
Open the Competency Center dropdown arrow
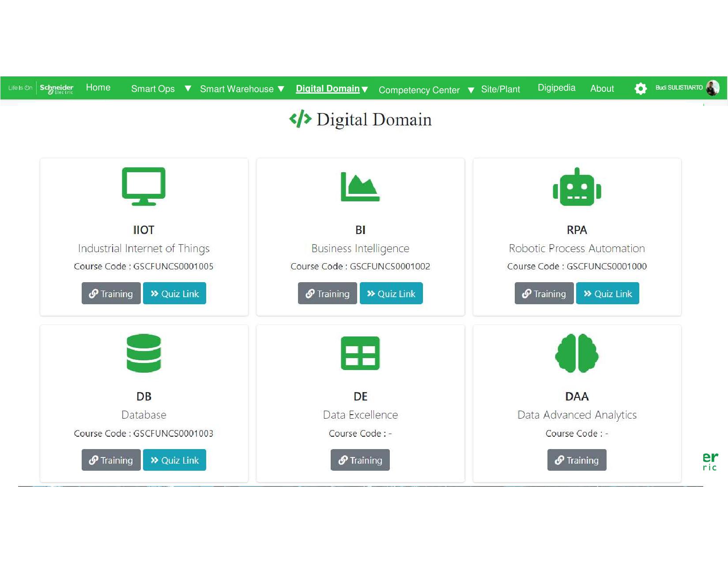coord(471,90)
